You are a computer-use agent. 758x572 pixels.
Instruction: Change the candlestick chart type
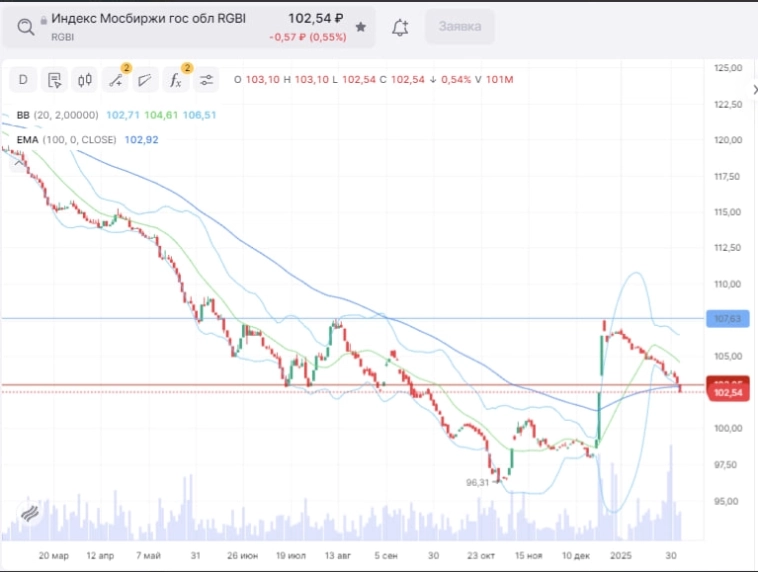point(84,80)
